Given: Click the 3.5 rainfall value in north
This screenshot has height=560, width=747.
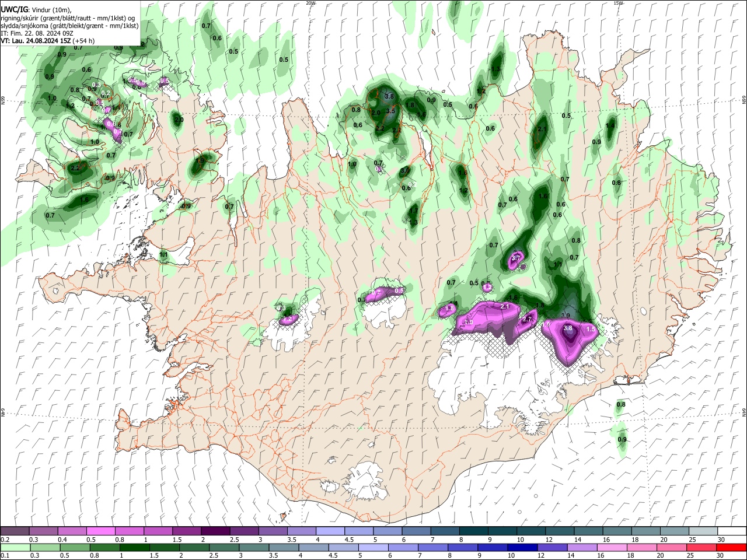Looking at the screenshot, I should (391, 111).
